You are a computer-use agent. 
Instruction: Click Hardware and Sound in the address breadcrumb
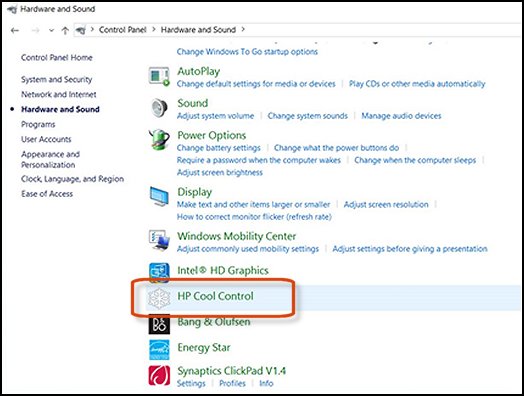click(x=198, y=30)
